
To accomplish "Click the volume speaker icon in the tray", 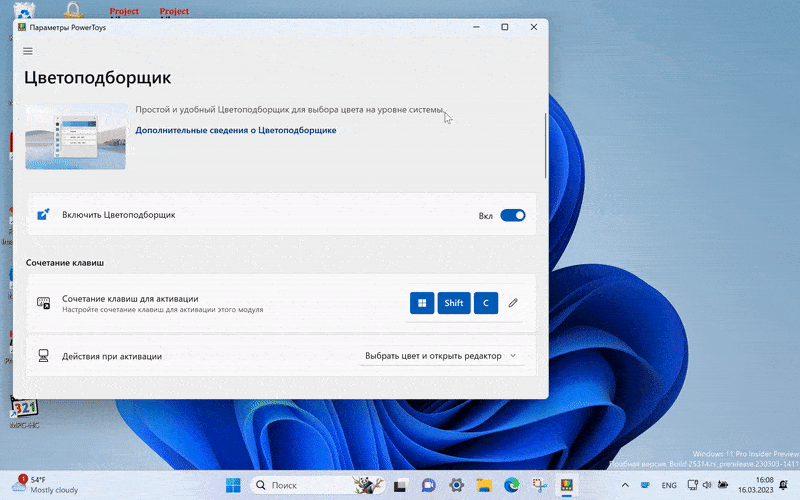I will [707, 485].
